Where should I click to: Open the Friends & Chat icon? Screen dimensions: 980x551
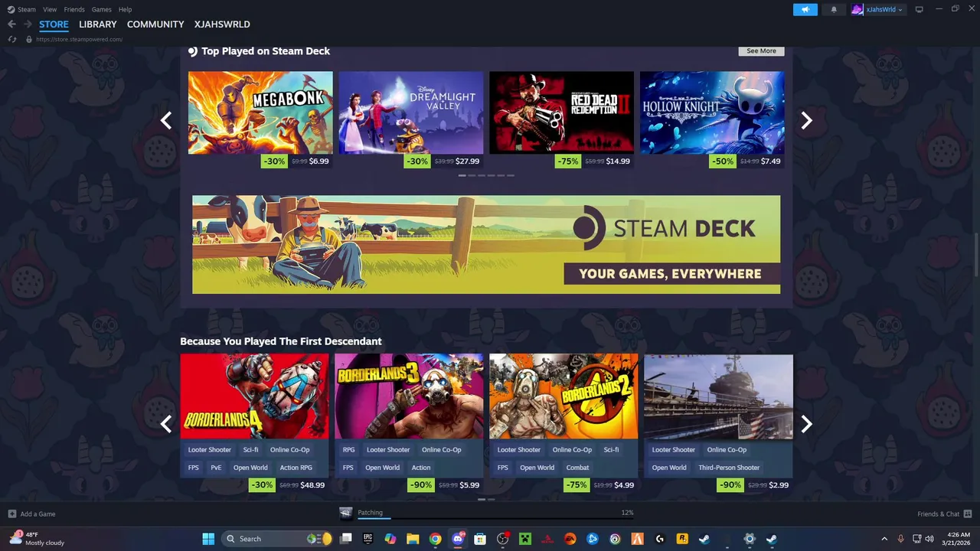coord(967,514)
